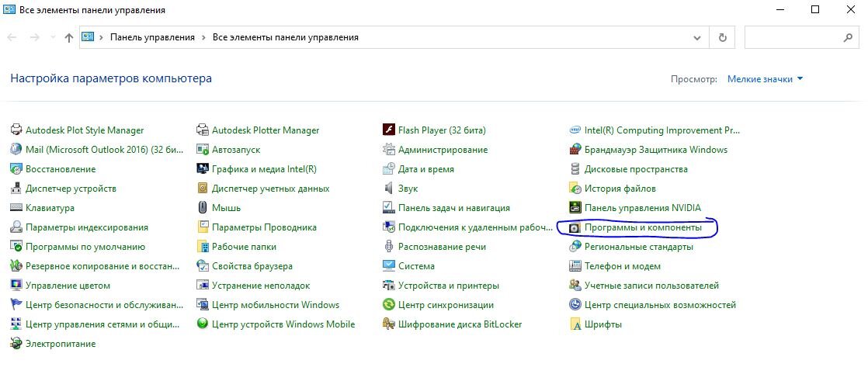868x388 pixels.
Task: Click the Мышь icon
Action: tap(203, 208)
